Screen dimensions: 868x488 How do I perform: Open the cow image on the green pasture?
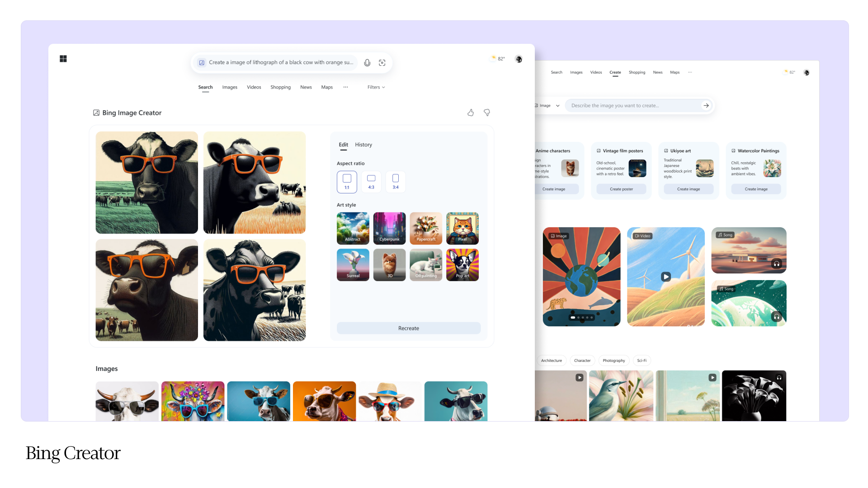(147, 183)
